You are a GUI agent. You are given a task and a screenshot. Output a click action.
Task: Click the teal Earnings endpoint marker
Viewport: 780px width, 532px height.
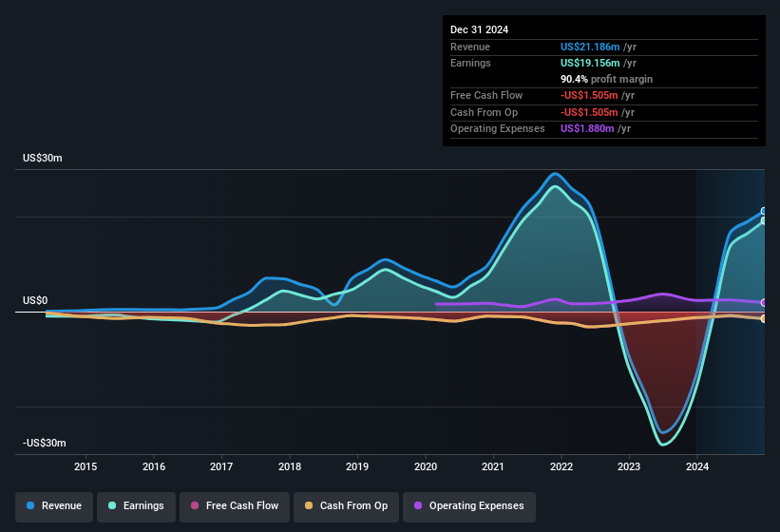(764, 220)
